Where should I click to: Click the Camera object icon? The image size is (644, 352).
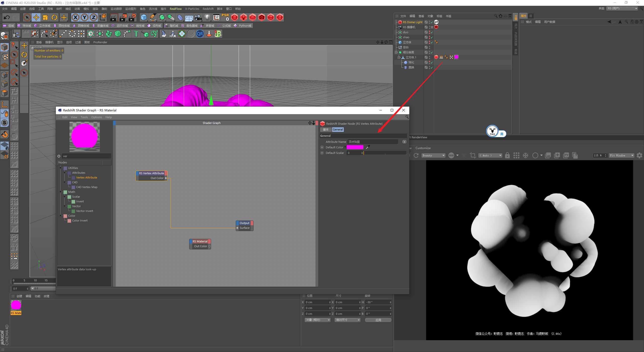pos(198,17)
